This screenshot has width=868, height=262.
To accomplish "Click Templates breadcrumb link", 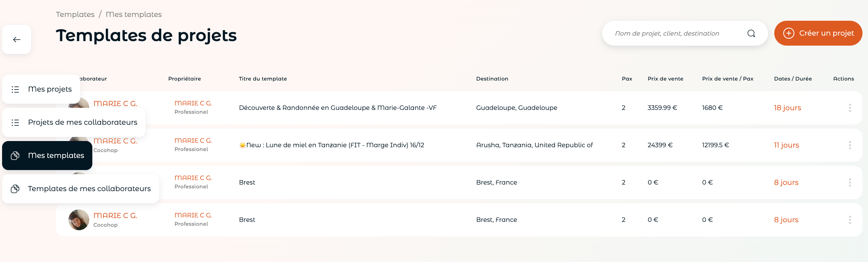I will 75,14.
